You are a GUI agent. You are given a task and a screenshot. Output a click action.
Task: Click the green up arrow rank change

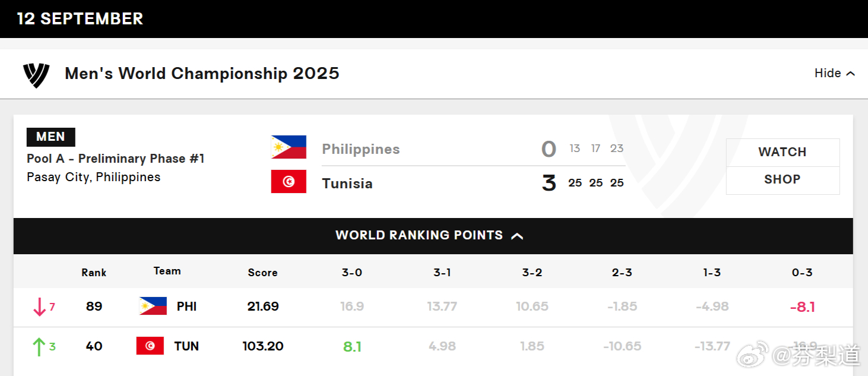(39, 346)
